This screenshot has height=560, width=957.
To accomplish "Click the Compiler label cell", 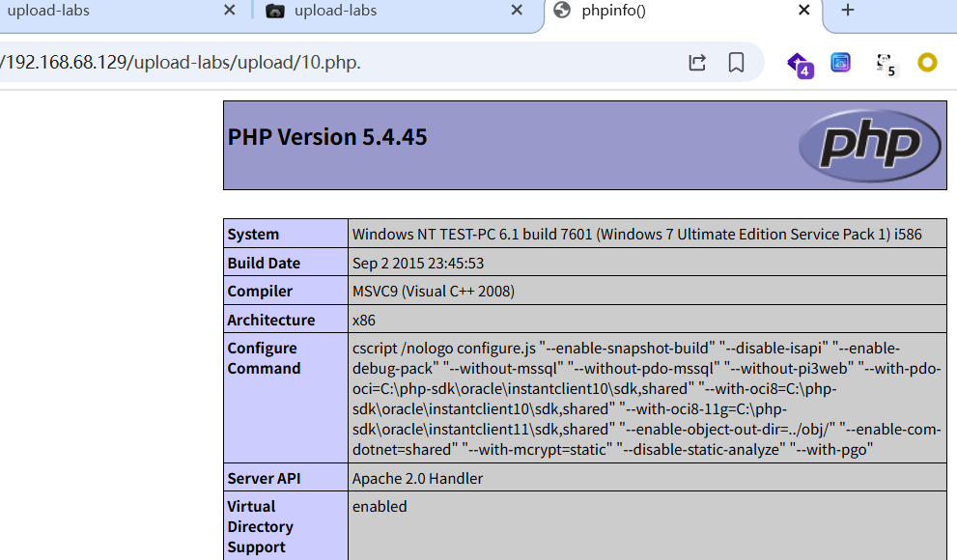I will pos(286,291).
